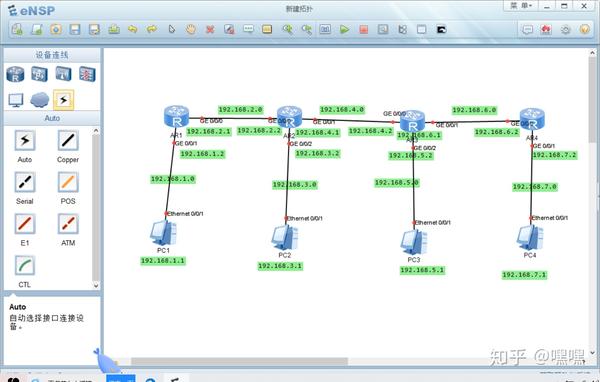This screenshot has width=600, height=382.
Task: Click the New Topology toolbar icon
Action: tap(17, 29)
